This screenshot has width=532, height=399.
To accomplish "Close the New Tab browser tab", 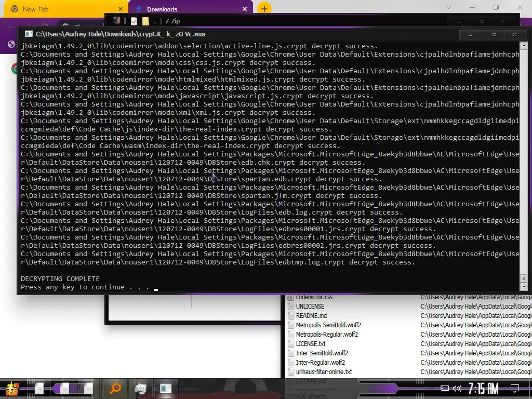I will tap(121, 9).
